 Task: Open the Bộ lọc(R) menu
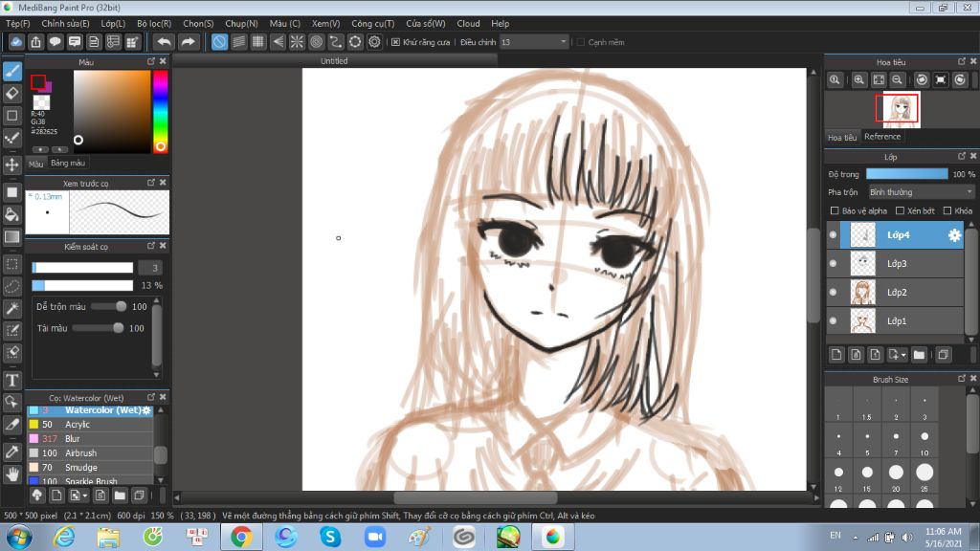click(x=154, y=23)
